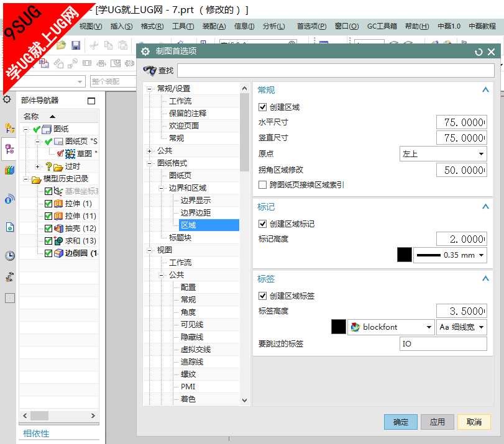This screenshot has height=444, width=504.
Task: Click the 抽壳 (12) shell feature icon
Action: 58,229
